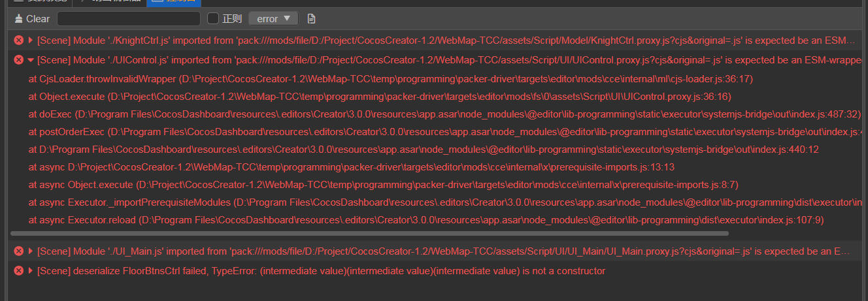Select the KnightCtrl.js module error message
Screen dimensions: 868x301
click(x=446, y=40)
